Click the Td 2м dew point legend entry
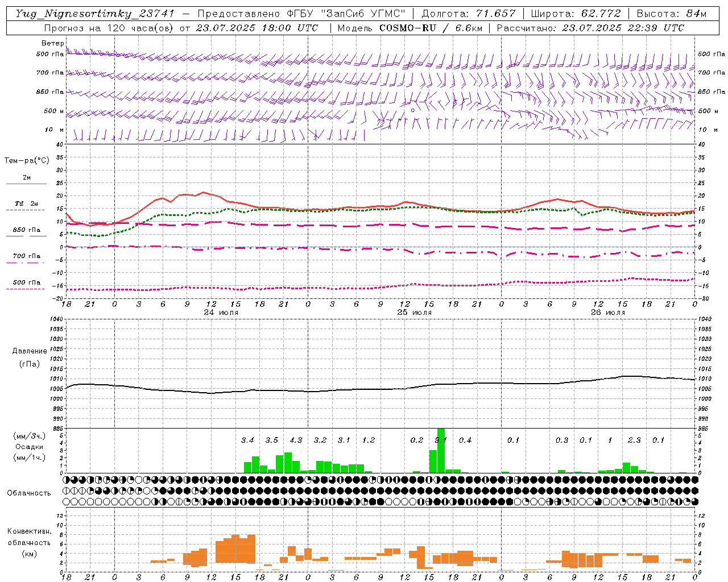728x582 pixels. (x=27, y=203)
